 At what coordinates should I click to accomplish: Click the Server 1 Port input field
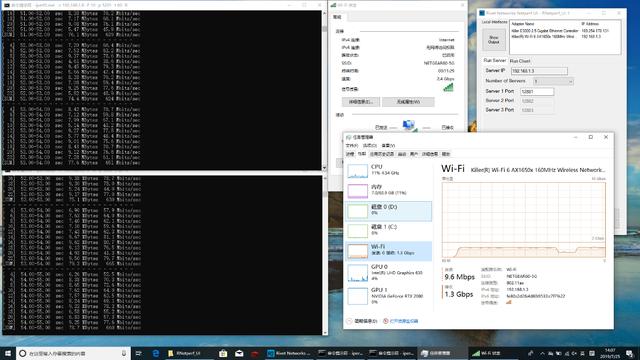pyautogui.click(x=537, y=91)
